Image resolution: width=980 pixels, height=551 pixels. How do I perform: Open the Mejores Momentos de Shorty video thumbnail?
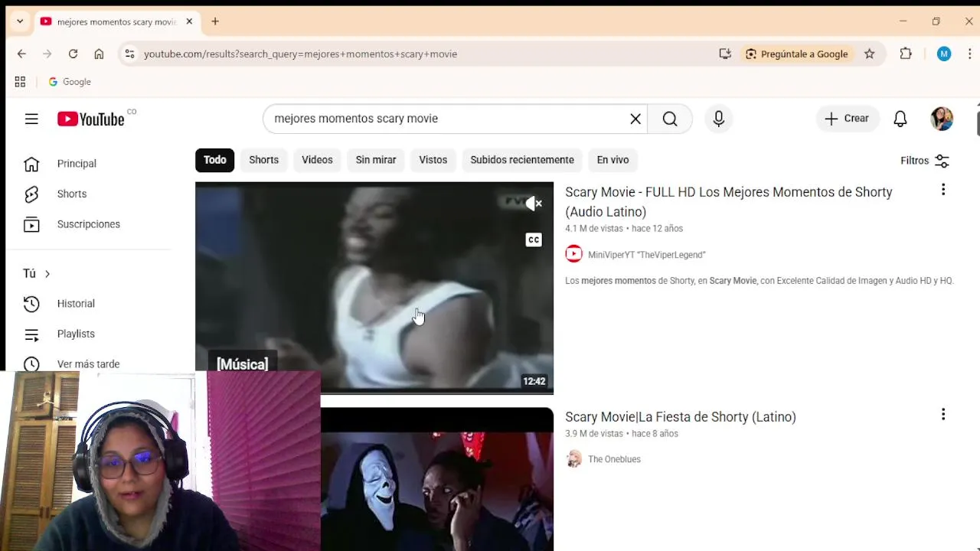374,288
